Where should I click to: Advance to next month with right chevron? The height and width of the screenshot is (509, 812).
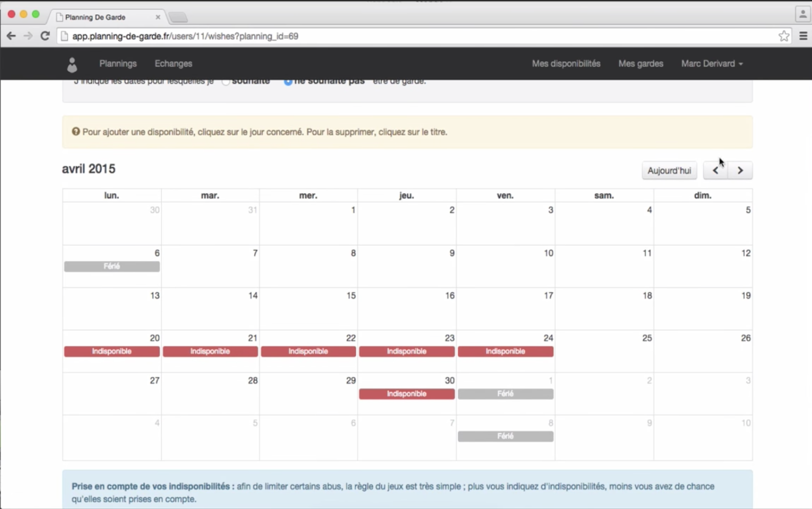tap(740, 170)
